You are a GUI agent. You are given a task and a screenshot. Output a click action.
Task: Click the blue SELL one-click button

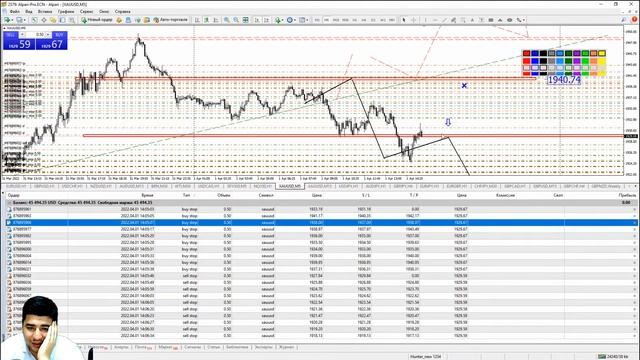(19, 44)
